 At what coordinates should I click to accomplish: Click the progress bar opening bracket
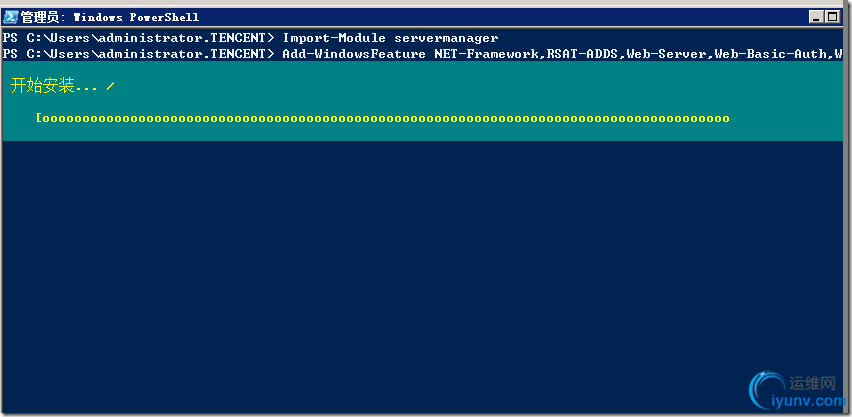(39, 118)
